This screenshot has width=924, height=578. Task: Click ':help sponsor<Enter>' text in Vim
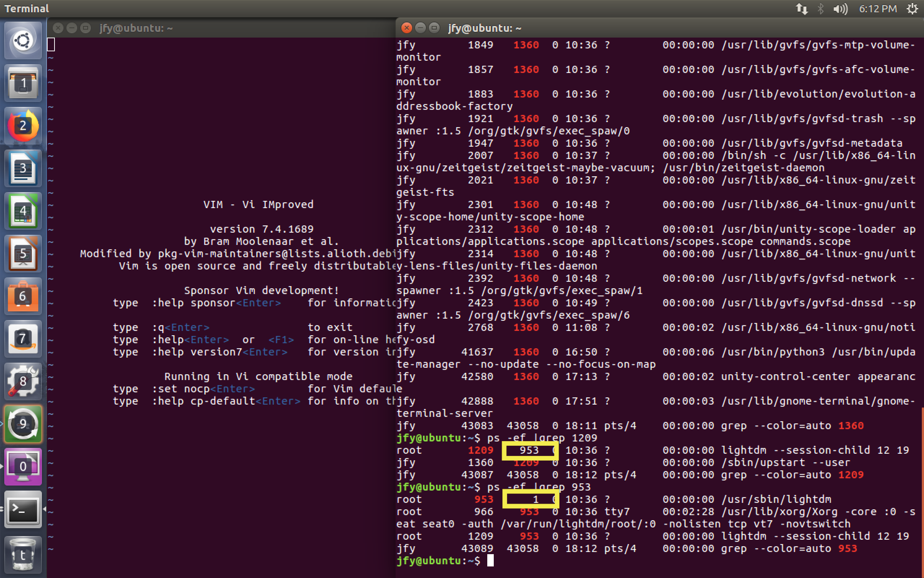point(217,303)
